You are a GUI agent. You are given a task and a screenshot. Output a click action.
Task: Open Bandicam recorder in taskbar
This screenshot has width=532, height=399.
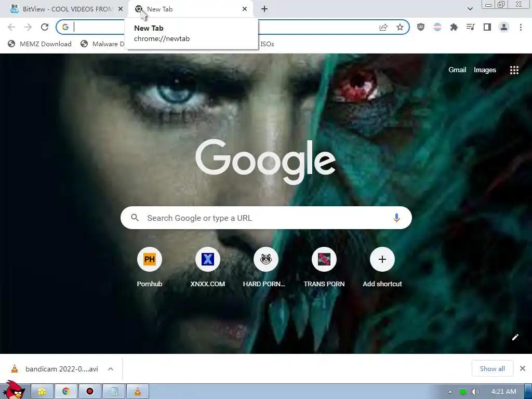pyautogui.click(x=90, y=392)
